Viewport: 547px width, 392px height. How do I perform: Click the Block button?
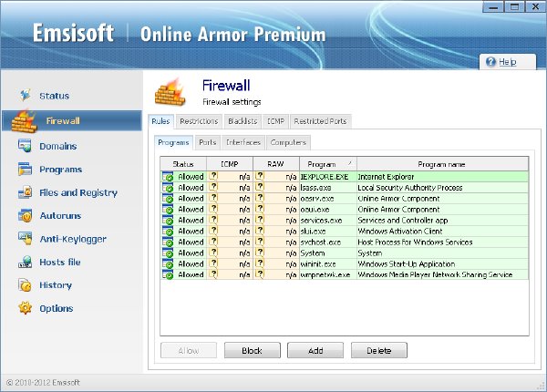(x=253, y=350)
